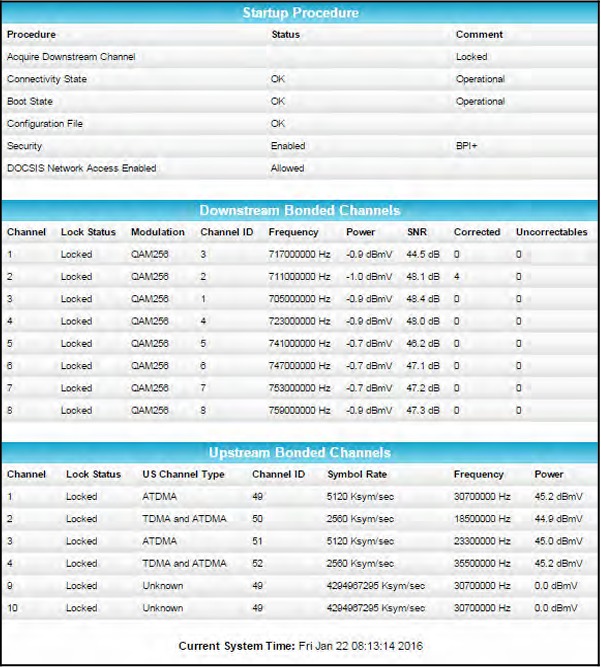The image size is (601, 667).
Task: Click the Upstream Bonded Channels header
Action: click(300, 452)
